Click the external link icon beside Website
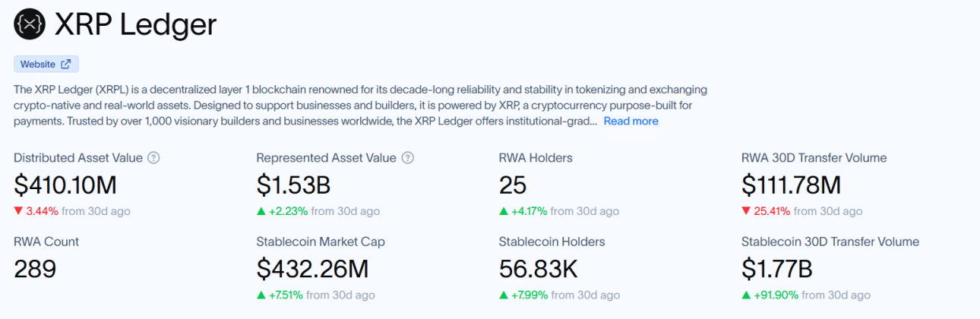This screenshot has height=319, width=980. tap(66, 65)
